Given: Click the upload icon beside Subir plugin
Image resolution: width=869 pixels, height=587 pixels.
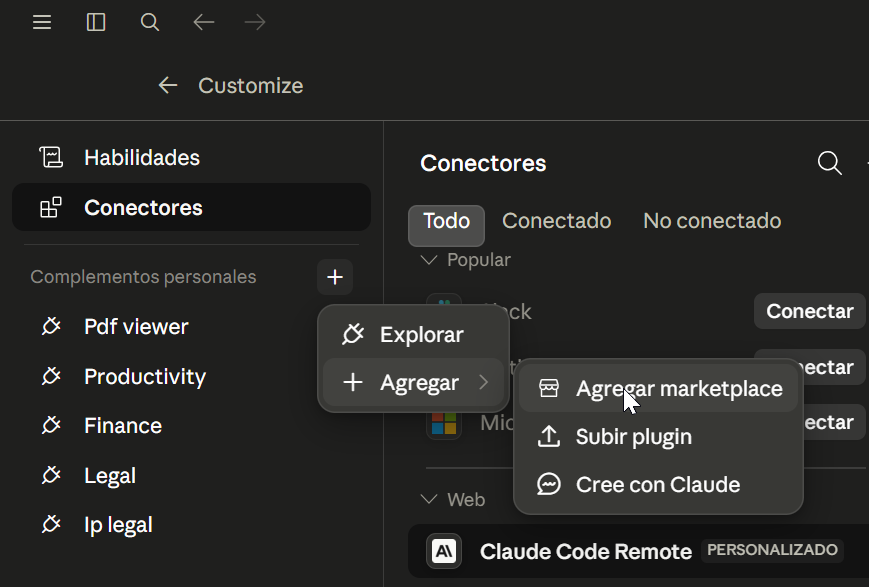Looking at the screenshot, I should 549,437.
